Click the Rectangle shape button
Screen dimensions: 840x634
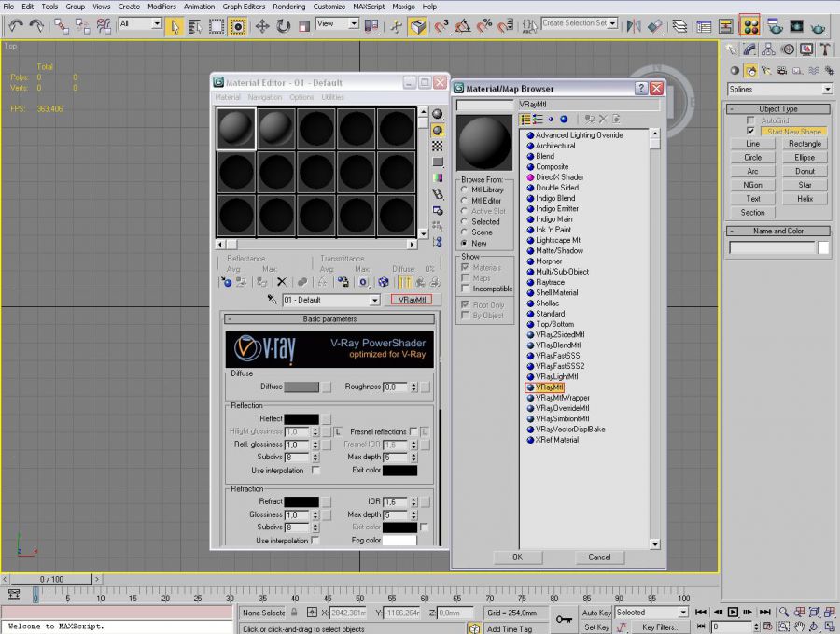point(805,144)
